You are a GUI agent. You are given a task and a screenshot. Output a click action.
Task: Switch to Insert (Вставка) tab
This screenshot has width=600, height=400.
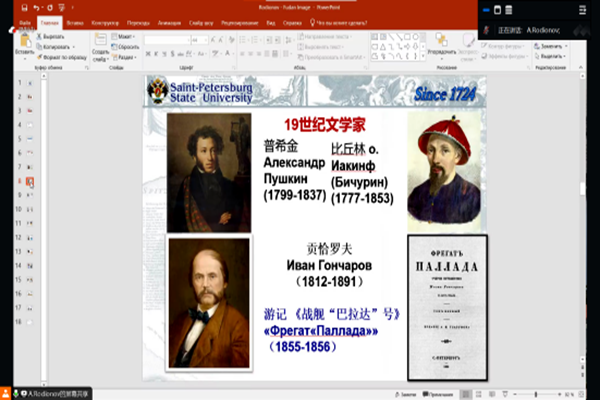[75, 23]
